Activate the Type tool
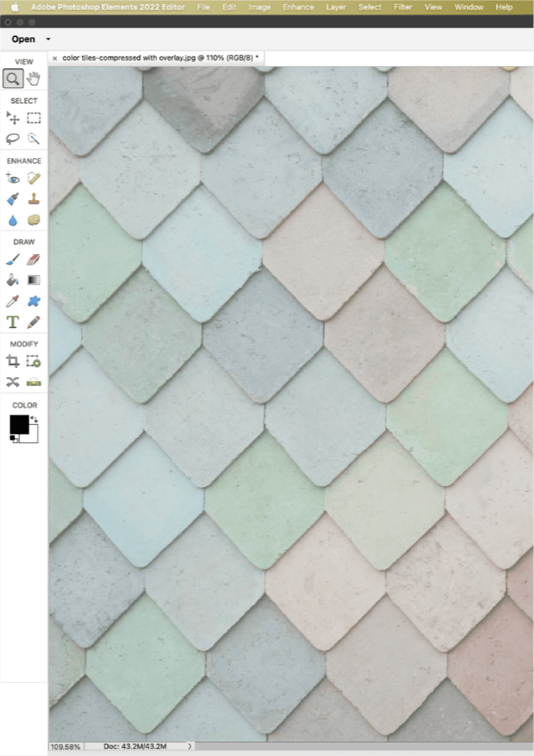Image resolution: width=534 pixels, height=756 pixels. coord(13,322)
